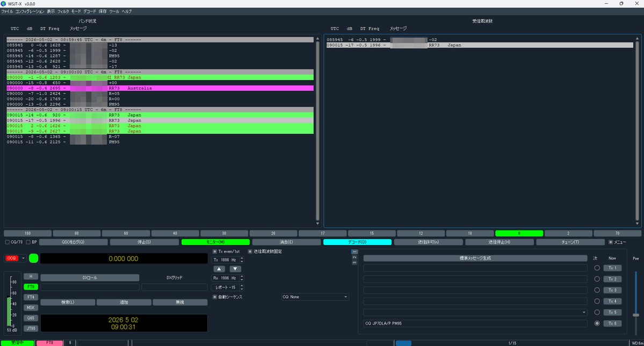This screenshot has width=644, height=346.
Task: Click the DXコール input field
Action: 90,287
